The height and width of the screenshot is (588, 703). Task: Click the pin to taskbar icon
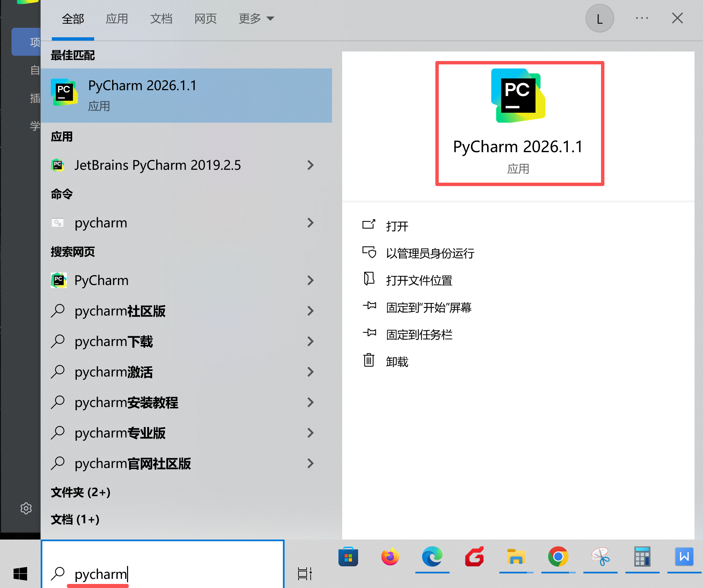coord(369,333)
